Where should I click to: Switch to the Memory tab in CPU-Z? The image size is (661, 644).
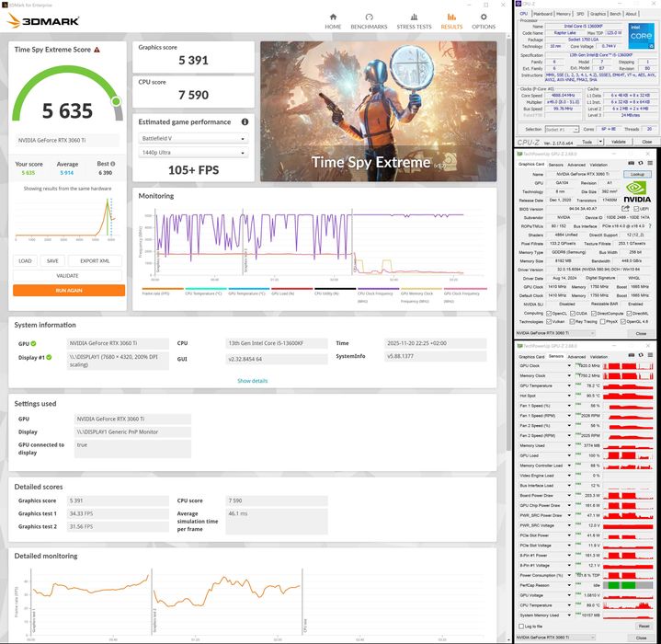[x=564, y=14]
